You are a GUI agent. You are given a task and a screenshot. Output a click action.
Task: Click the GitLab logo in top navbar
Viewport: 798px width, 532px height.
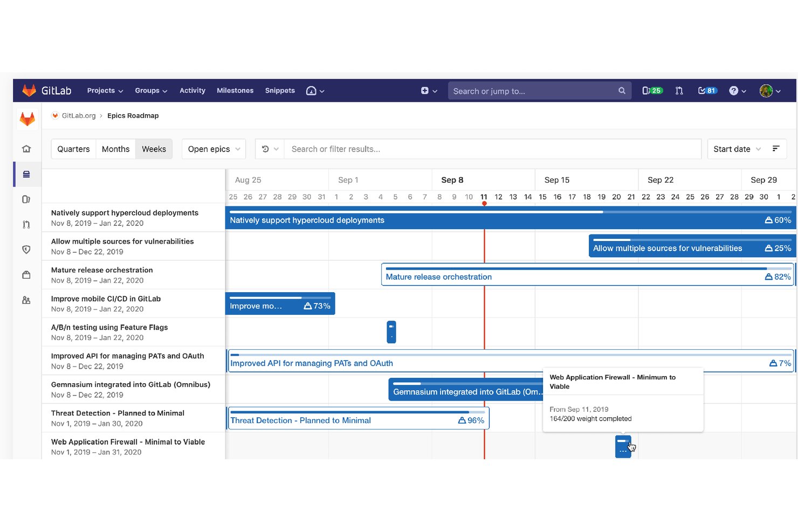tap(46, 91)
